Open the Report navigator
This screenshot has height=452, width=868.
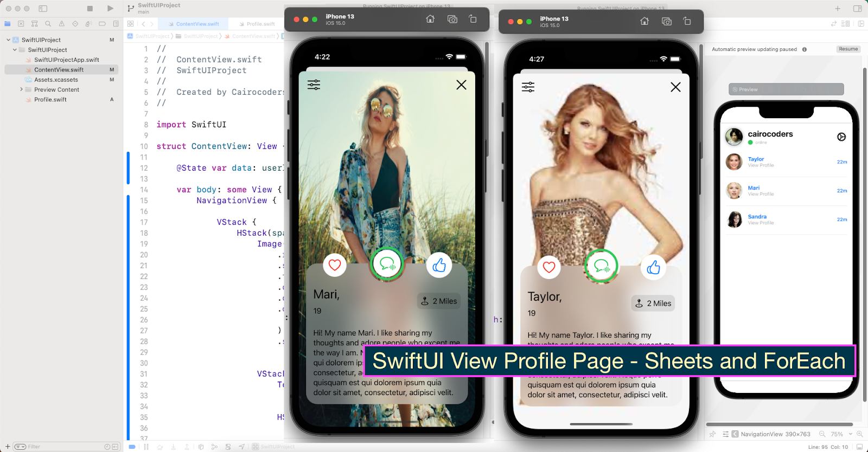[116, 24]
